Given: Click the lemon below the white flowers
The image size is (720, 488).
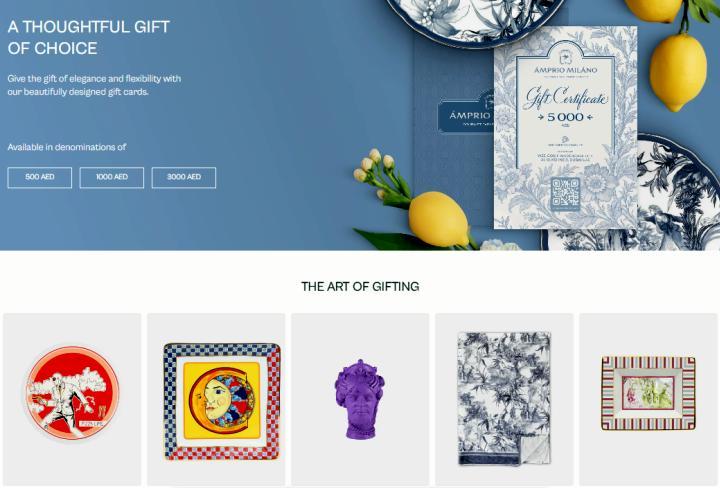Looking at the screenshot, I should click(x=438, y=219).
